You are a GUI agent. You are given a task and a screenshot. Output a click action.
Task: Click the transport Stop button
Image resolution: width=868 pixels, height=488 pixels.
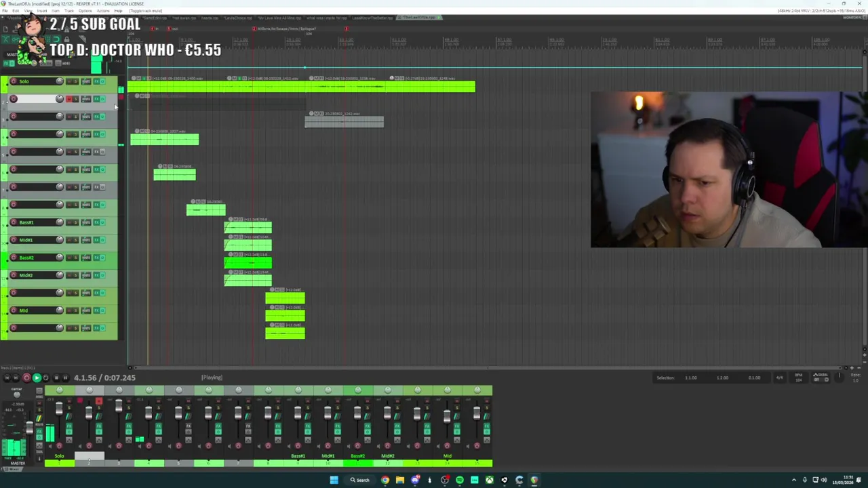tap(56, 378)
